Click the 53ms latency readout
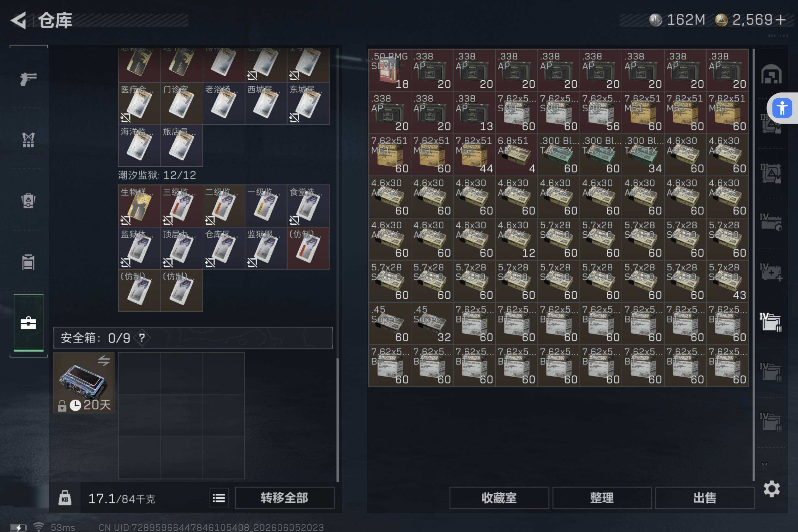This screenshot has width=798, height=532. tap(63, 527)
